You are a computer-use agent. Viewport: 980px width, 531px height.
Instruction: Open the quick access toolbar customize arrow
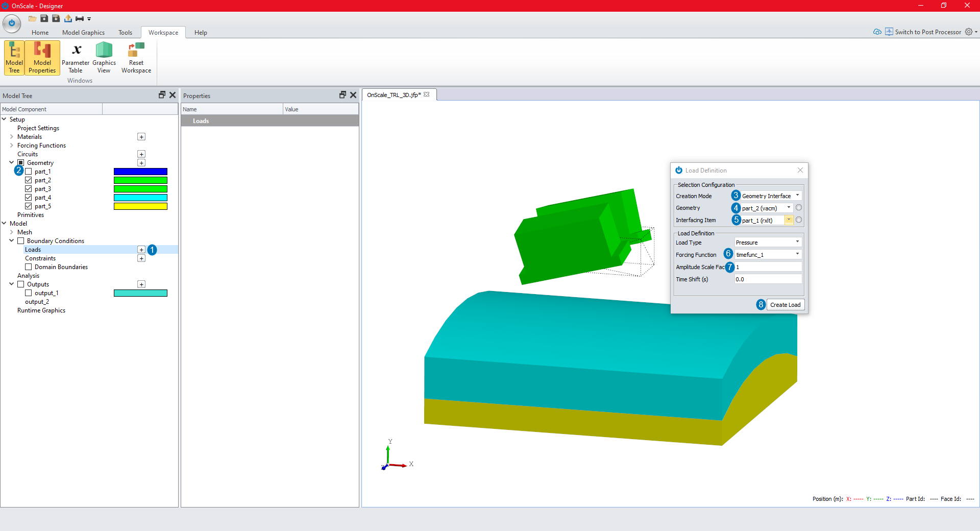89,19
